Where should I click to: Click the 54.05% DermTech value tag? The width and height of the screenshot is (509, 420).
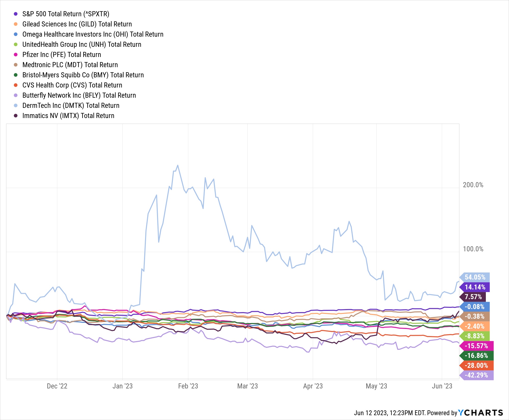tap(475, 277)
